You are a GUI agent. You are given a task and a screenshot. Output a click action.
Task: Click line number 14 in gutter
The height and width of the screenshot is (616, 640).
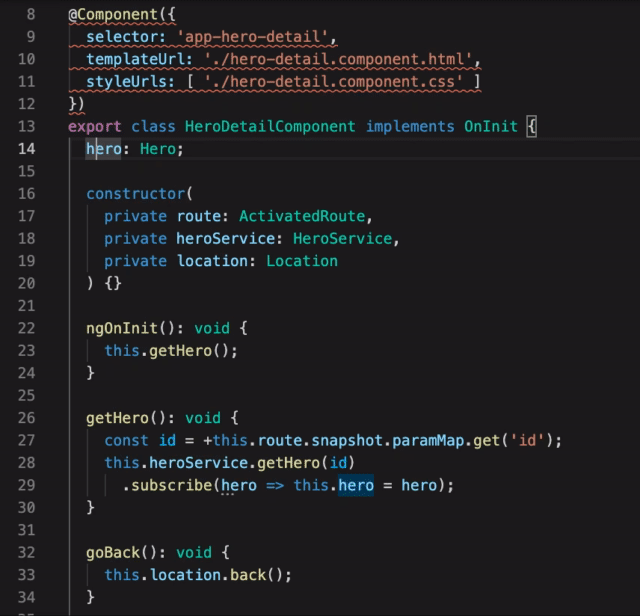coord(27,149)
